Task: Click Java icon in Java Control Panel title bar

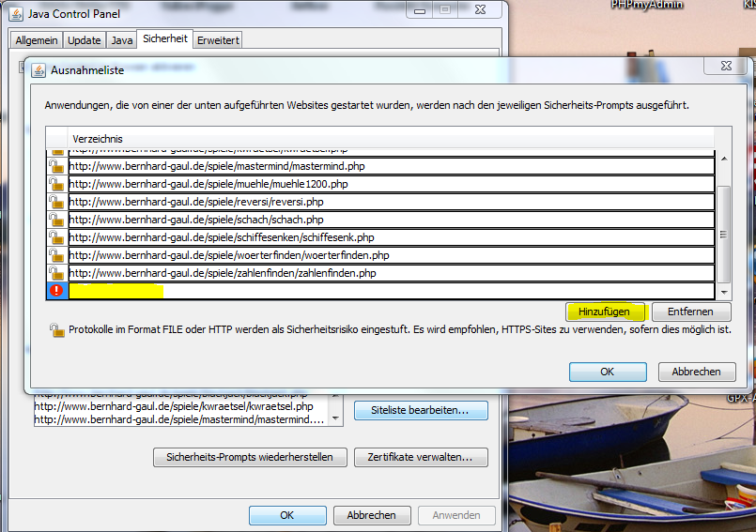Action: pyautogui.click(x=16, y=14)
